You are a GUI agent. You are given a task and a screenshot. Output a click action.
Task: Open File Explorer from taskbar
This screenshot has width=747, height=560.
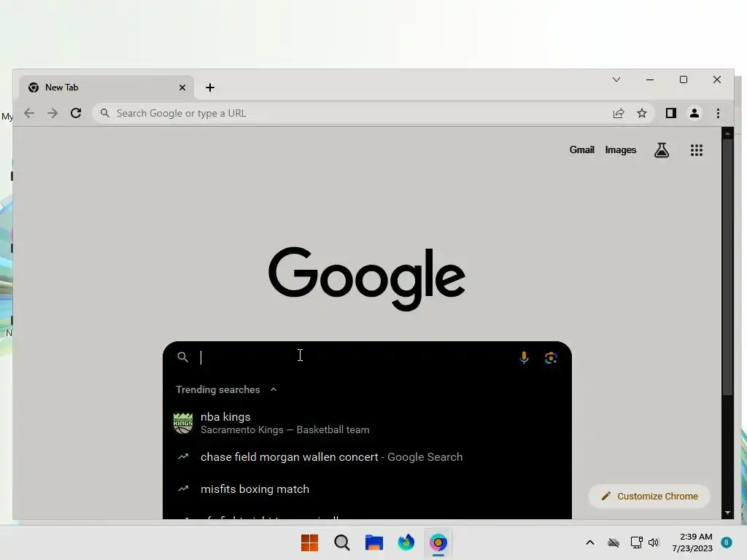click(x=374, y=542)
